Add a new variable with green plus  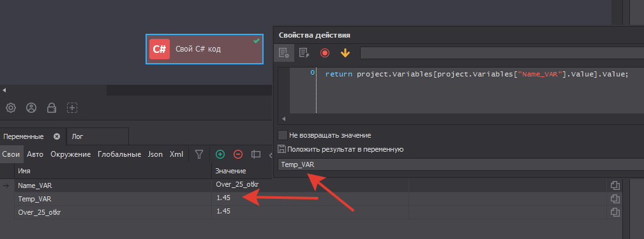click(220, 154)
